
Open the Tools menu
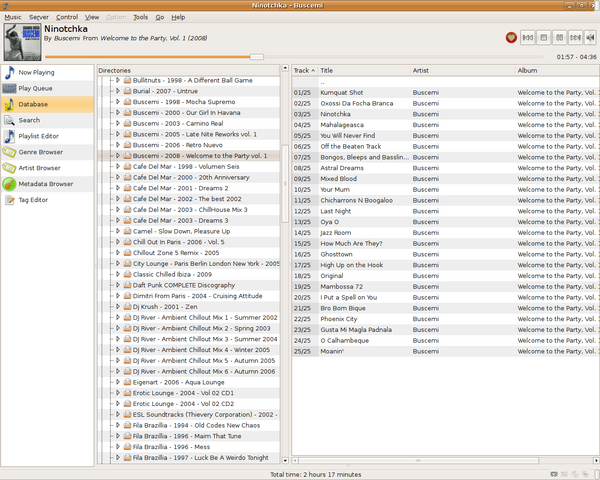tap(140, 17)
